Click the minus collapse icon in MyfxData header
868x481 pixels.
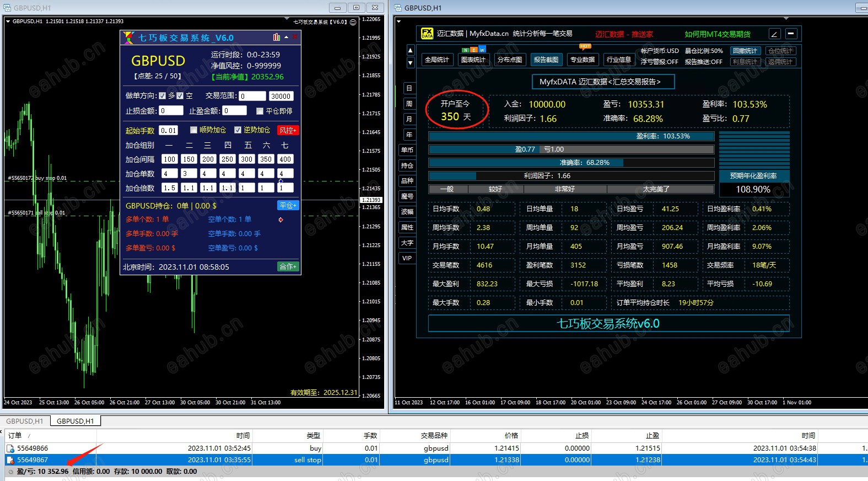coord(791,34)
